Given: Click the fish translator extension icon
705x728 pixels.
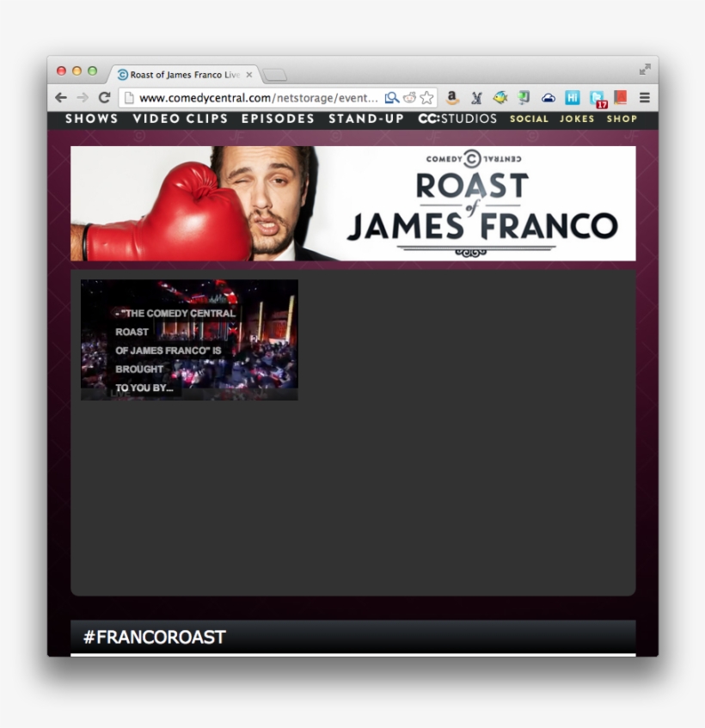Looking at the screenshot, I should point(500,97).
